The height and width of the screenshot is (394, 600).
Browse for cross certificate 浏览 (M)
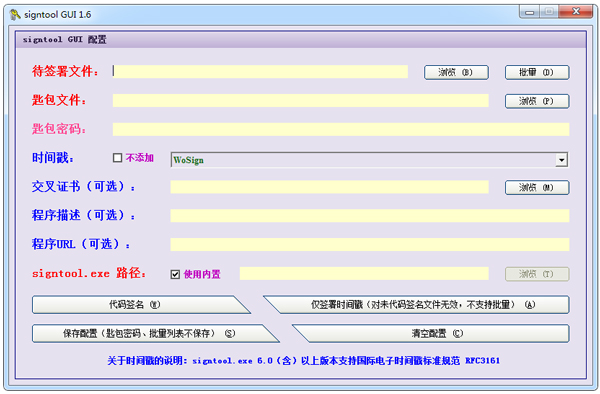(x=537, y=188)
